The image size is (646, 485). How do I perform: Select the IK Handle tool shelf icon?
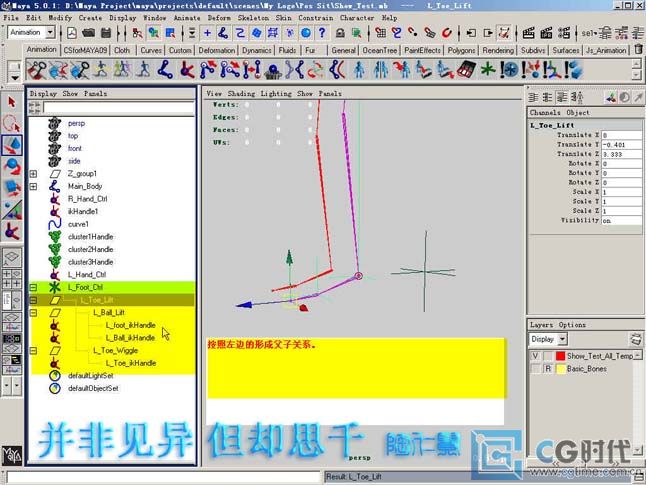(187, 69)
